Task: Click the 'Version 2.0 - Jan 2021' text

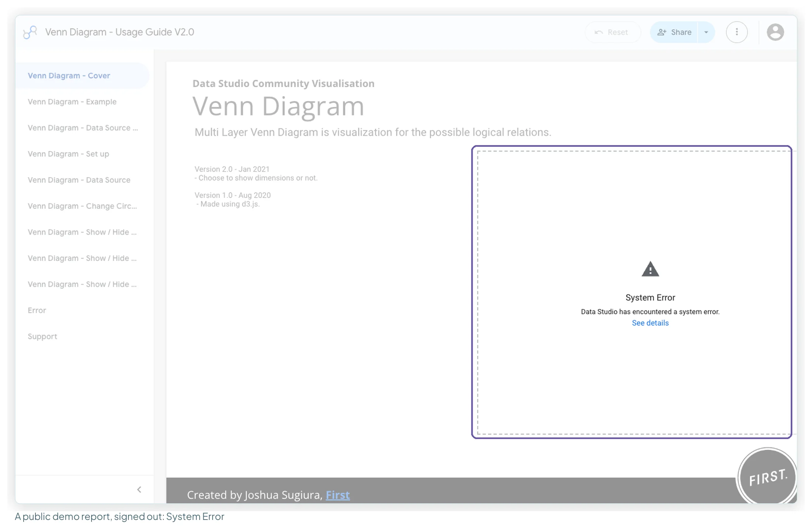Action: pos(232,169)
